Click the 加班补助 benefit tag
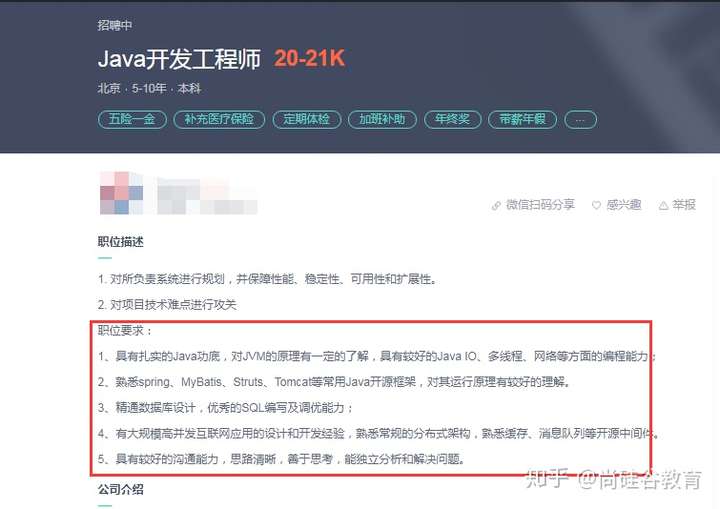720x509 pixels. tap(382, 120)
